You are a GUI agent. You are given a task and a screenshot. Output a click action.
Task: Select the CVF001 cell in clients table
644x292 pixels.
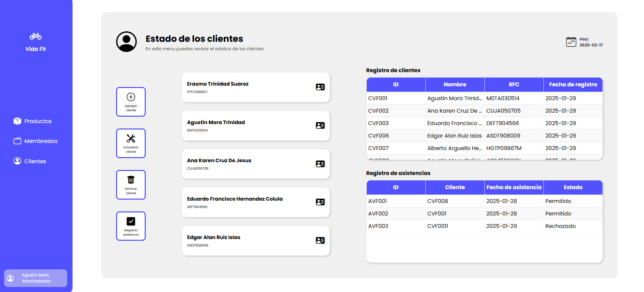click(396, 98)
